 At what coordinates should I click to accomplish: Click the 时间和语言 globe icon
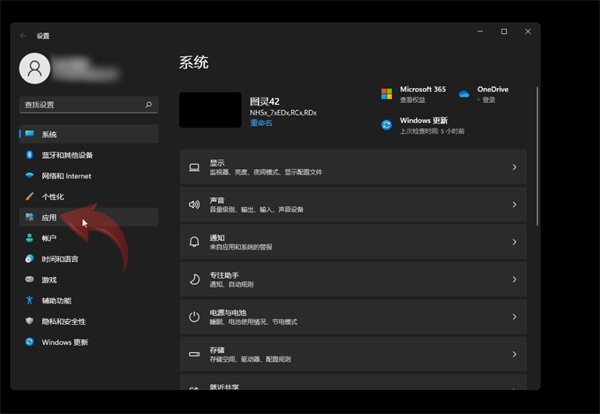30,259
